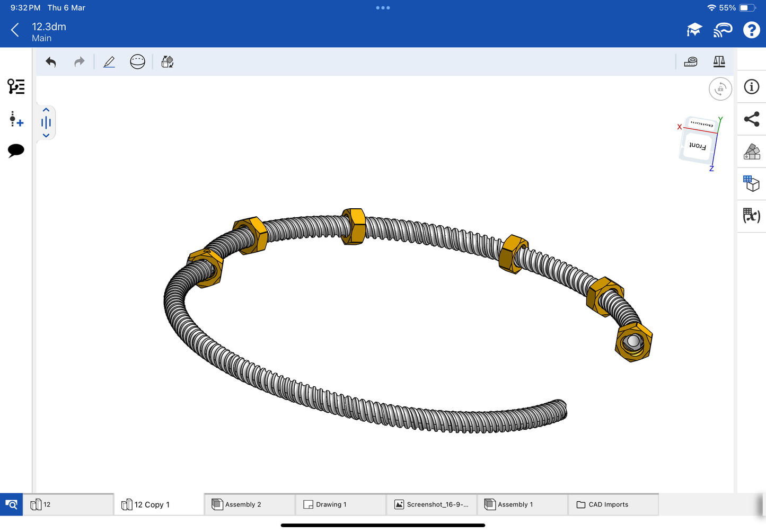Toggle the comments speech bubble panel
Image resolution: width=766 pixels, height=532 pixels.
tap(16, 150)
